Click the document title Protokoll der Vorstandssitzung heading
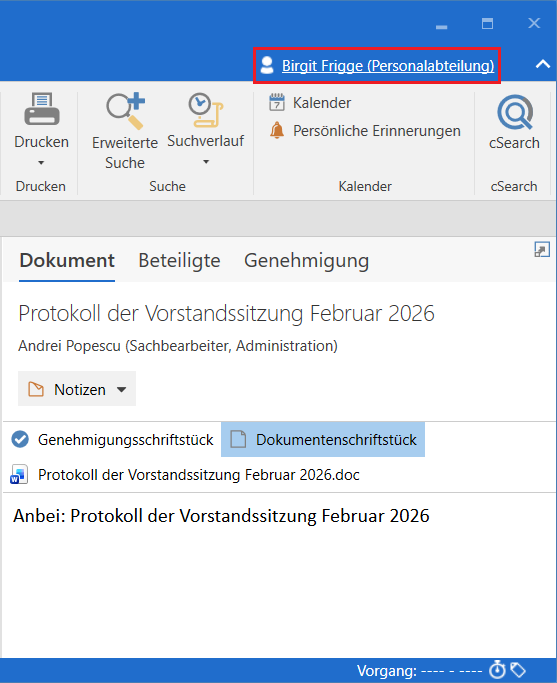This screenshot has width=557, height=683. (226, 314)
